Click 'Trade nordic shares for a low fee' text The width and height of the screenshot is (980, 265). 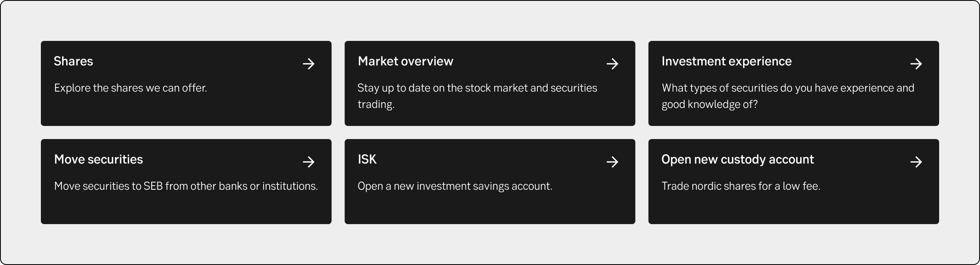(741, 186)
